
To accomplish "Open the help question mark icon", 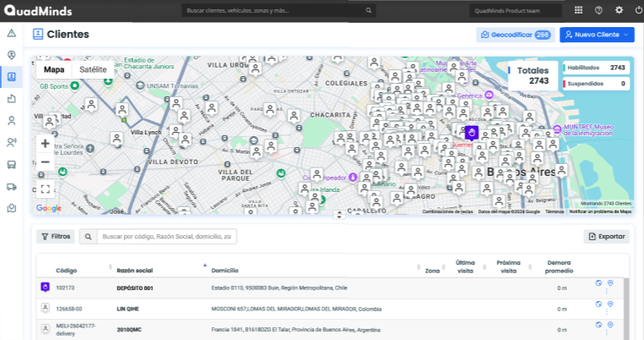I will pos(599,10).
